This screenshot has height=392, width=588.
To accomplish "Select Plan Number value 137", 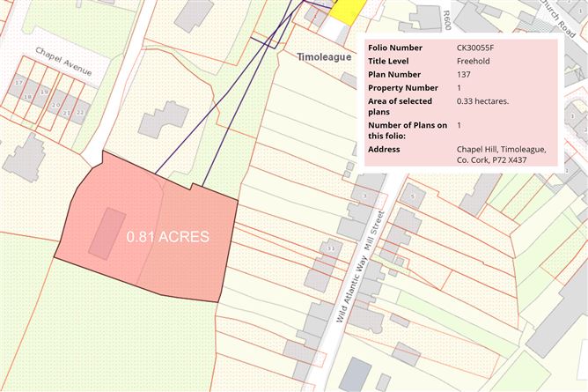I will pyautogui.click(x=463, y=74).
